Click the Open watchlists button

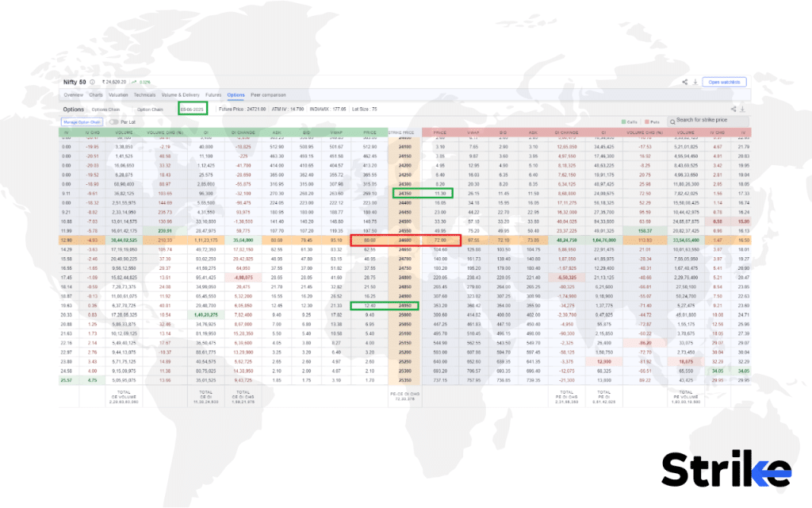[724, 82]
